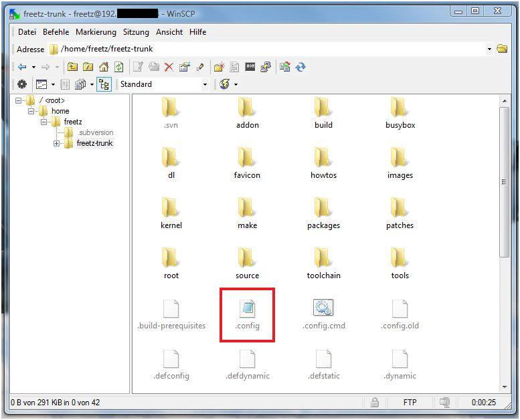Create new folder toolbar icon

point(218,67)
